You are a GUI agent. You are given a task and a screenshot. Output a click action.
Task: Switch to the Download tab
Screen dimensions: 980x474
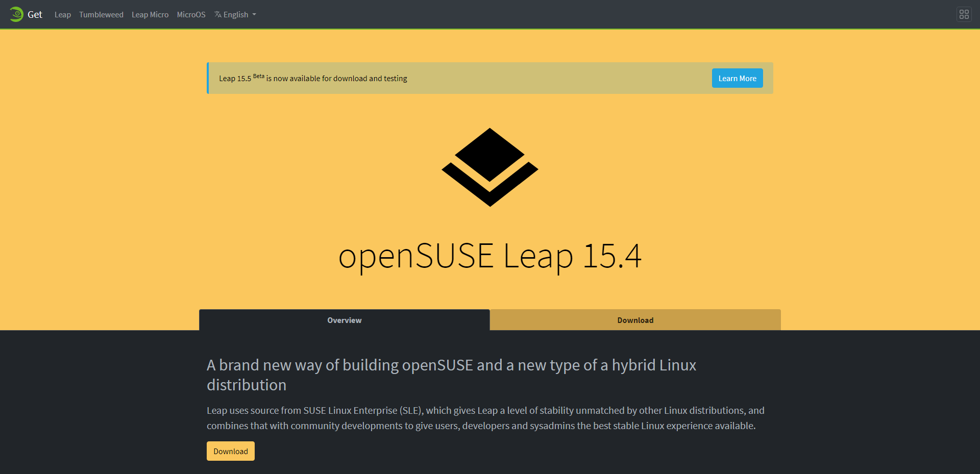click(x=635, y=320)
